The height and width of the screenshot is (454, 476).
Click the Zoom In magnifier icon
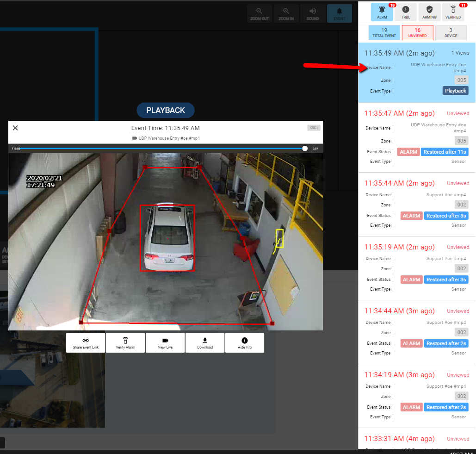pos(286,11)
